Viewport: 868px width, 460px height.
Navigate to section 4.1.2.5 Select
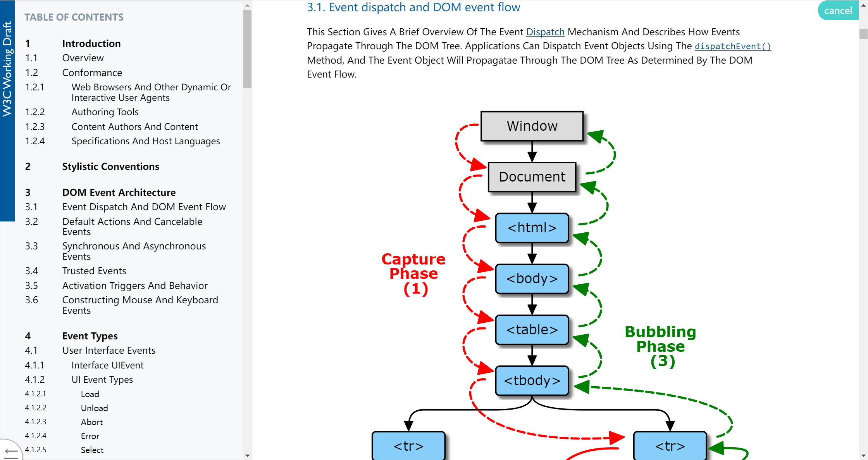click(x=91, y=450)
